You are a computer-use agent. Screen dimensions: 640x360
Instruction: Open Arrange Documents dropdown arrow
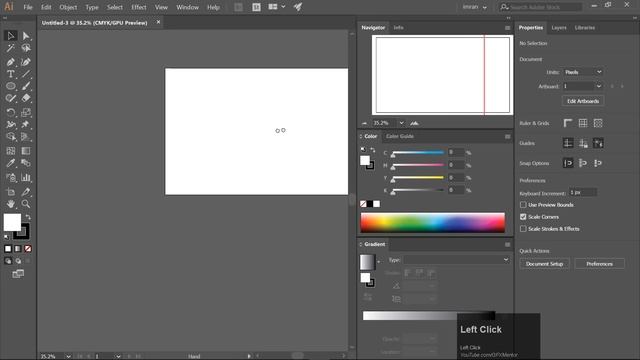point(283,7)
